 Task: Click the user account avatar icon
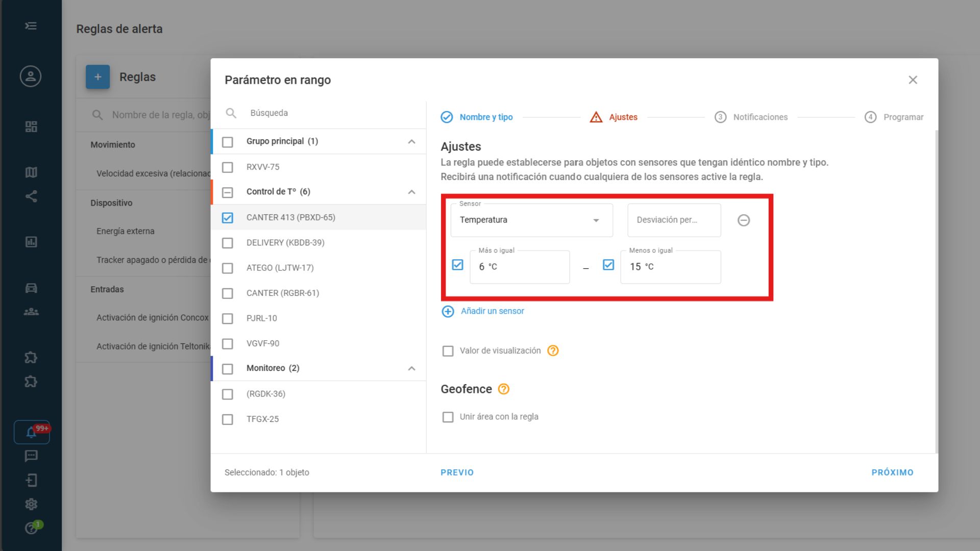31,77
